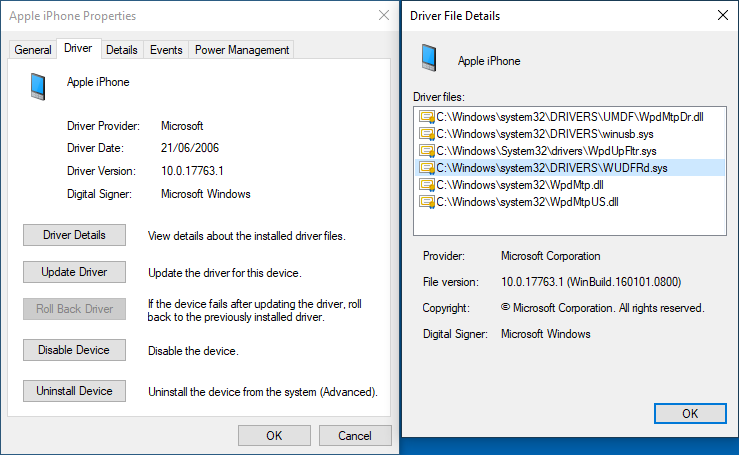The height and width of the screenshot is (455, 739).
Task: Click the Driver Provider value Microsoft
Action: (x=182, y=126)
